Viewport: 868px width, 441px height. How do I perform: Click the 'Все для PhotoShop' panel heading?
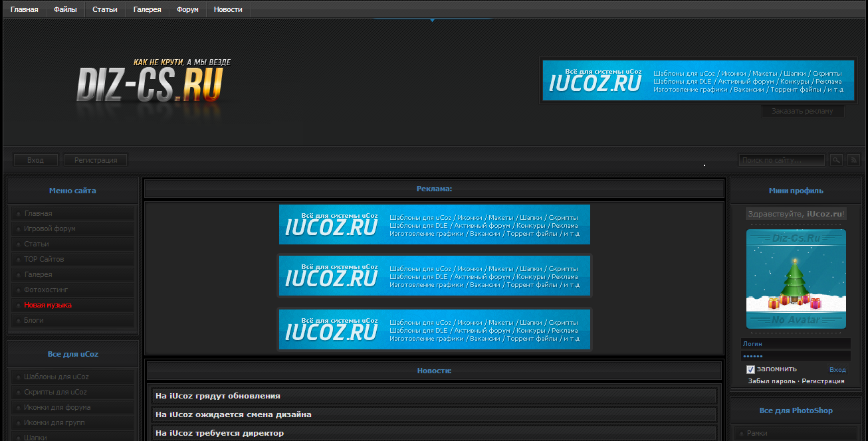[796, 410]
